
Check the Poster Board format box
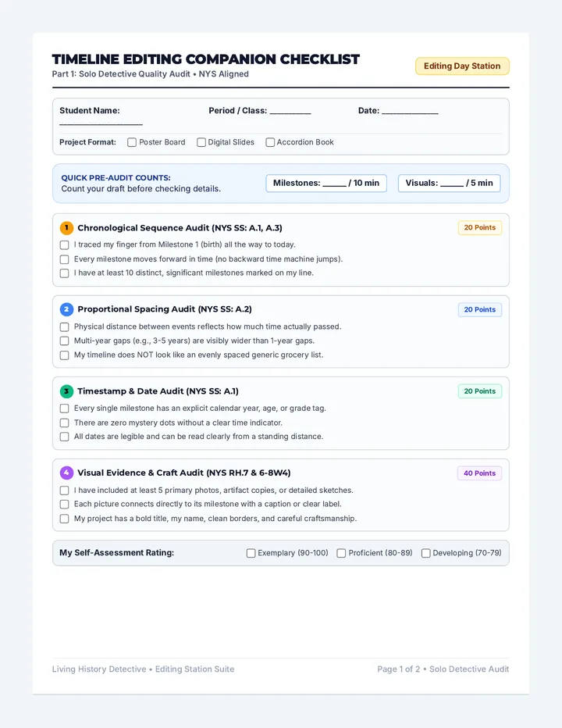(132, 142)
